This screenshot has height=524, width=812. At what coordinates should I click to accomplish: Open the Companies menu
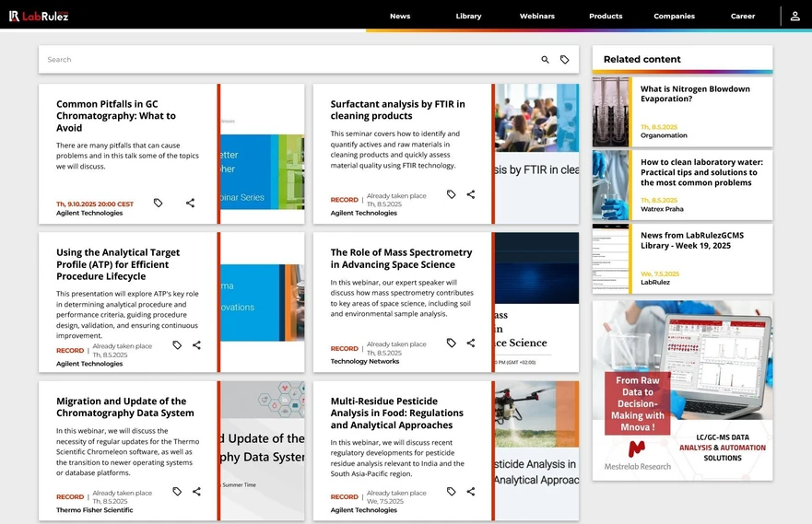point(675,16)
